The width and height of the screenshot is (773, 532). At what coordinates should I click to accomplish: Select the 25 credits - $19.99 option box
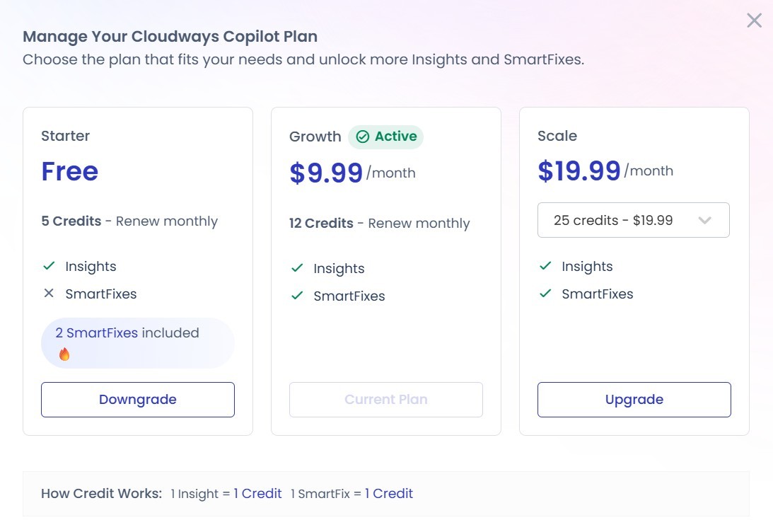tap(633, 220)
